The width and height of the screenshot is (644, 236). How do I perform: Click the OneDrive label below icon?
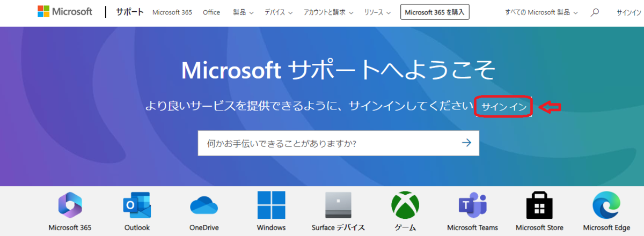(204, 227)
